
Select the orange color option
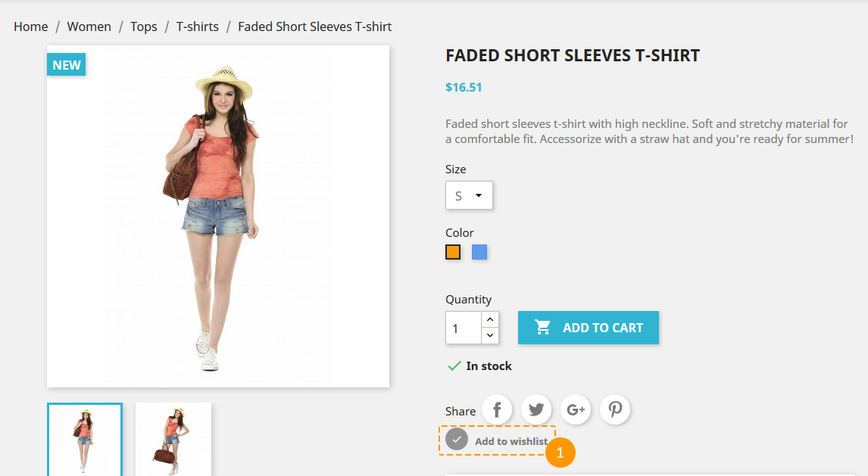pyautogui.click(x=453, y=252)
